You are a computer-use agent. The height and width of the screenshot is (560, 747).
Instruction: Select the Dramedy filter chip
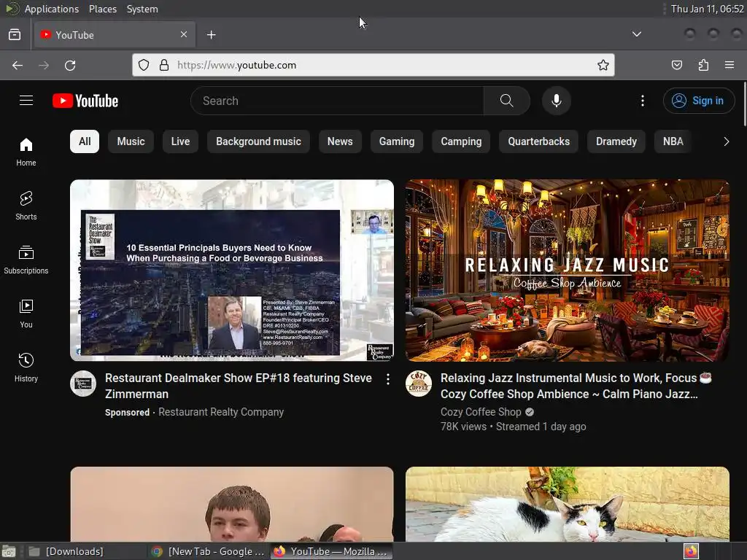click(616, 141)
